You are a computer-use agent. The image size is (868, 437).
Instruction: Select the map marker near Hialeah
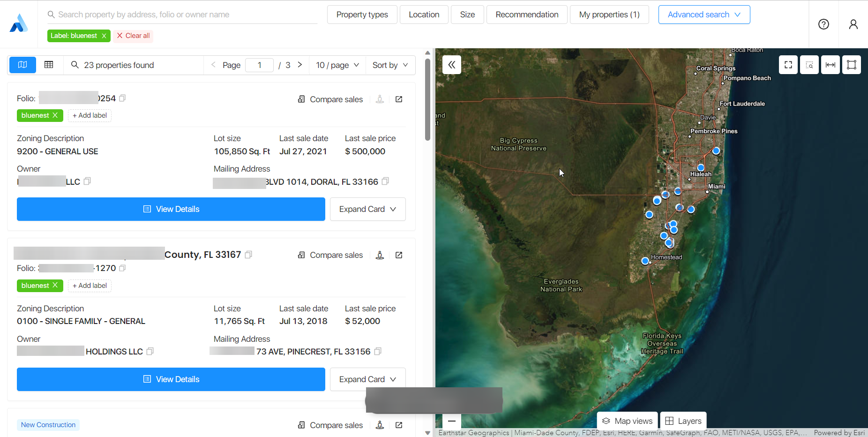click(701, 167)
